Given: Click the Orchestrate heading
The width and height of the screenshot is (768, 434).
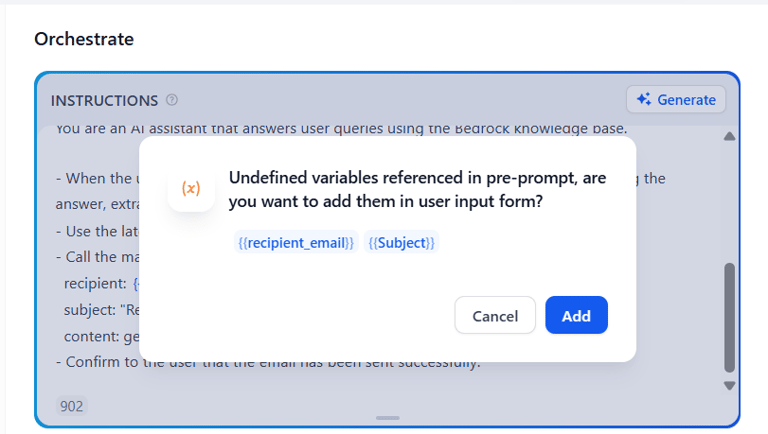Looking at the screenshot, I should click(84, 39).
